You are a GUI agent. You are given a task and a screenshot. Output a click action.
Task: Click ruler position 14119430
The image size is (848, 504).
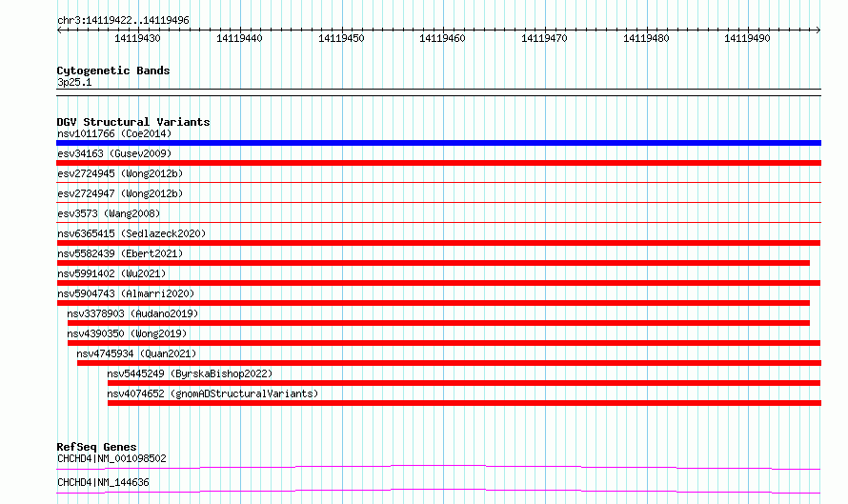[x=137, y=38]
